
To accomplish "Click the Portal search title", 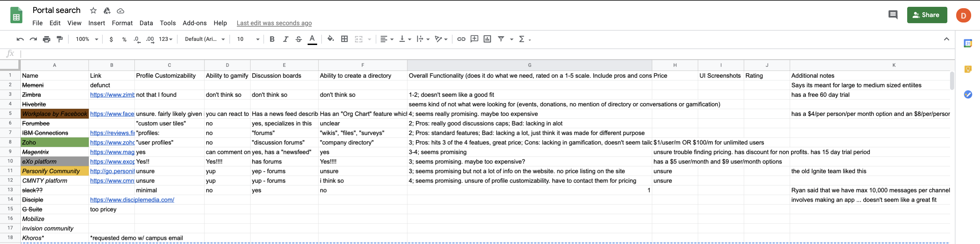I will pyautogui.click(x=56, y=10).
